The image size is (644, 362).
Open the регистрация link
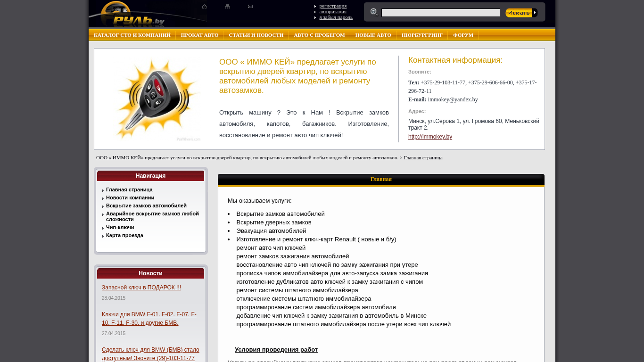coord(333,6)
